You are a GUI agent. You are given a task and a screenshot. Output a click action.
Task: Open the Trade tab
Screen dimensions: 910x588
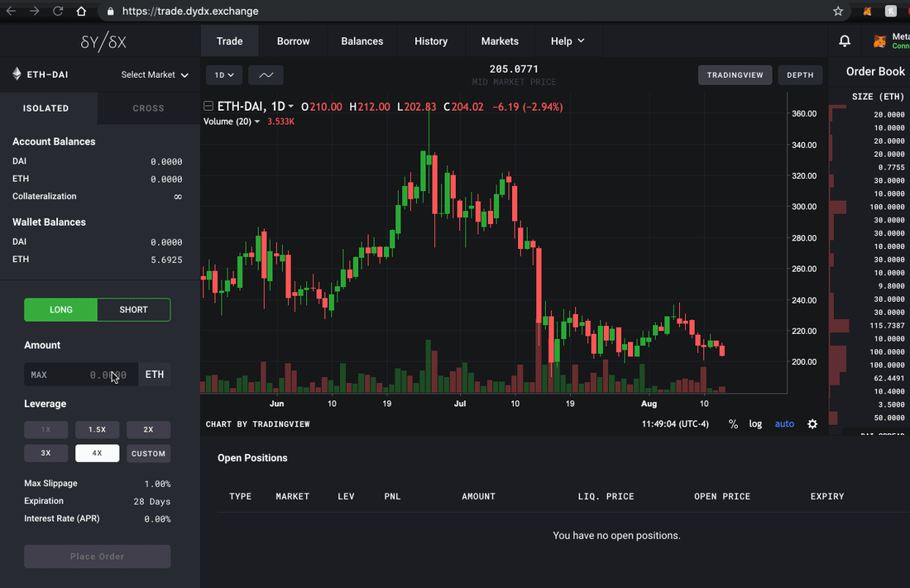tap(230, 41)
